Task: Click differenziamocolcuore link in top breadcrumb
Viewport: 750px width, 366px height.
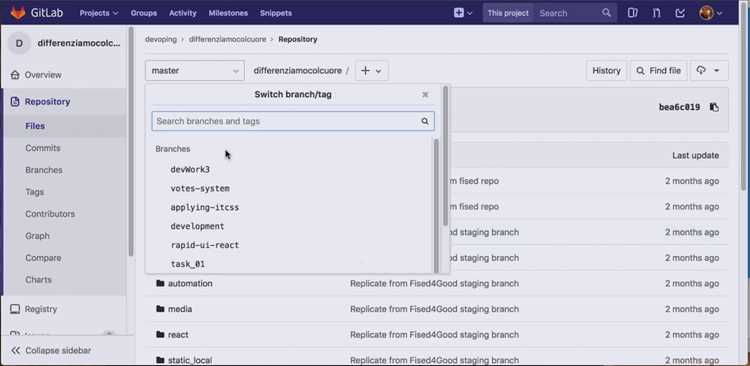Action: [x=227, y=39]
